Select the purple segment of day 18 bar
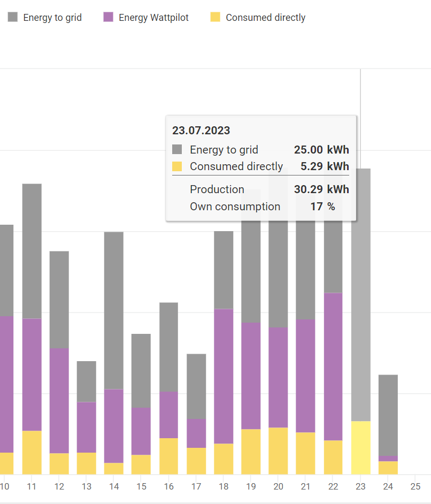The width and height of the screenshot is (431, 504). coord(224,376)
